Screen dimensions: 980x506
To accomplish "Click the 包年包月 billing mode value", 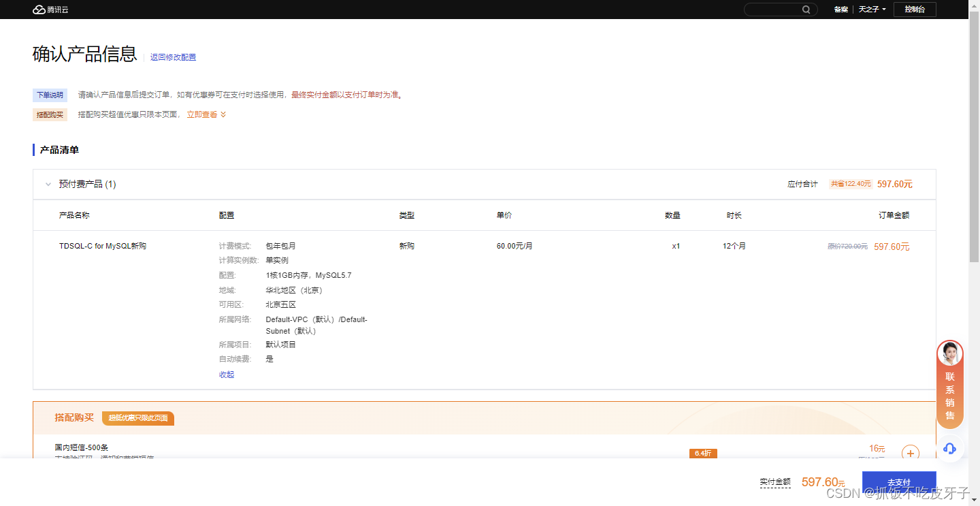I will [x=280, y=246].
